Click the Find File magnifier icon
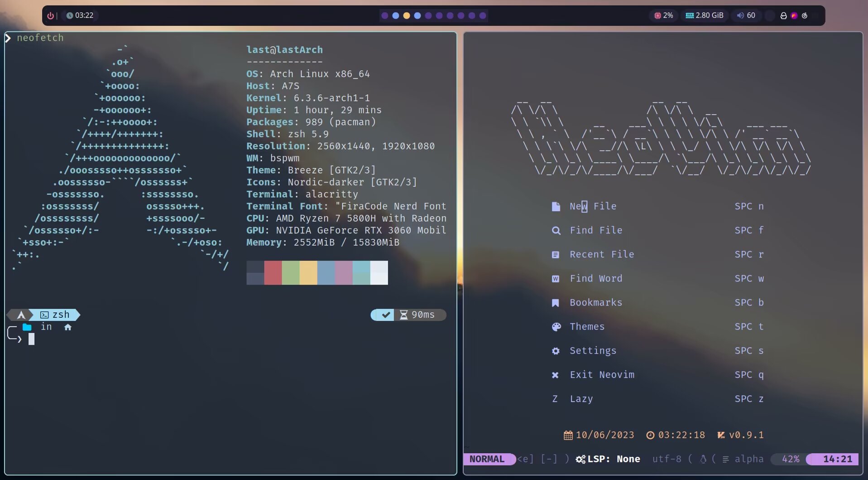This screenshot has height=480, width=868. [x=556, y=231]
